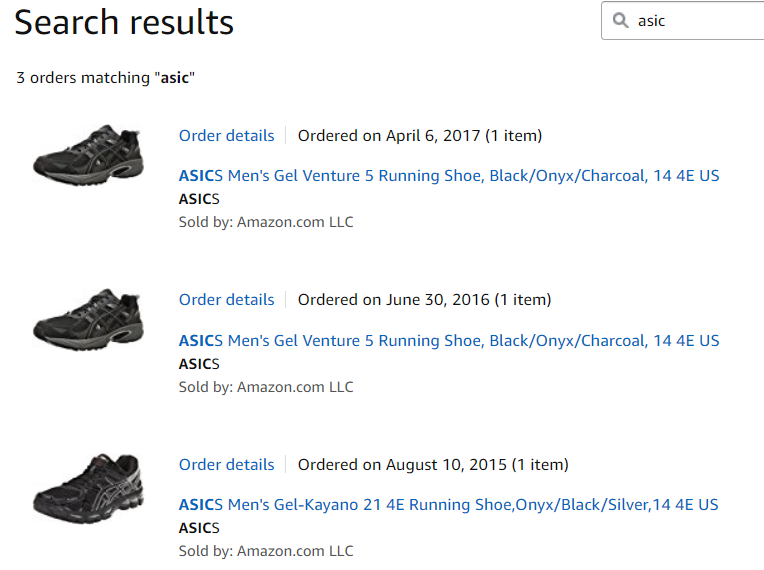Click "Sold by: Amazon.com LLC" under the June 2016 order

pos(266,386)
